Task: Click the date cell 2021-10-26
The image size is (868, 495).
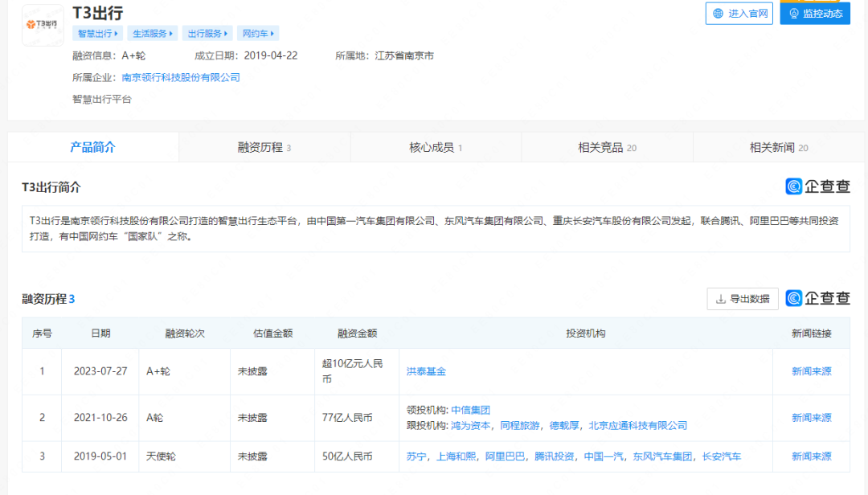Action: (x=100, y=418)
